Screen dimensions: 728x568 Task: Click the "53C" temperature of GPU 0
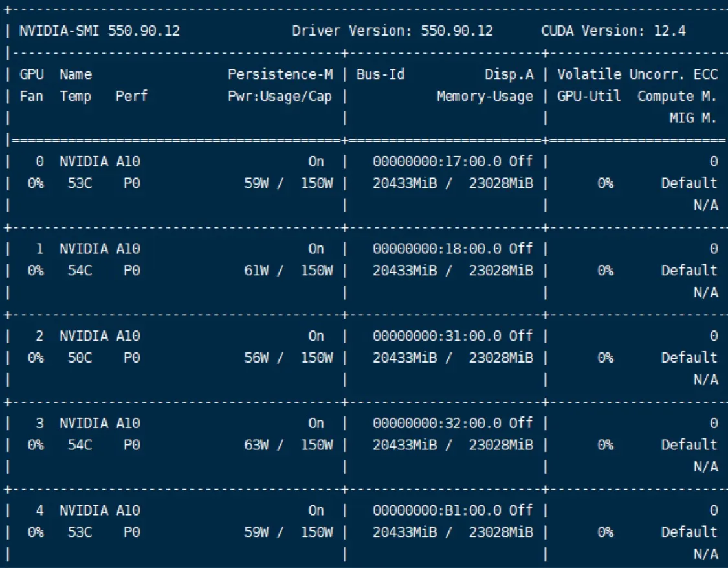click(x=80, y=183)
